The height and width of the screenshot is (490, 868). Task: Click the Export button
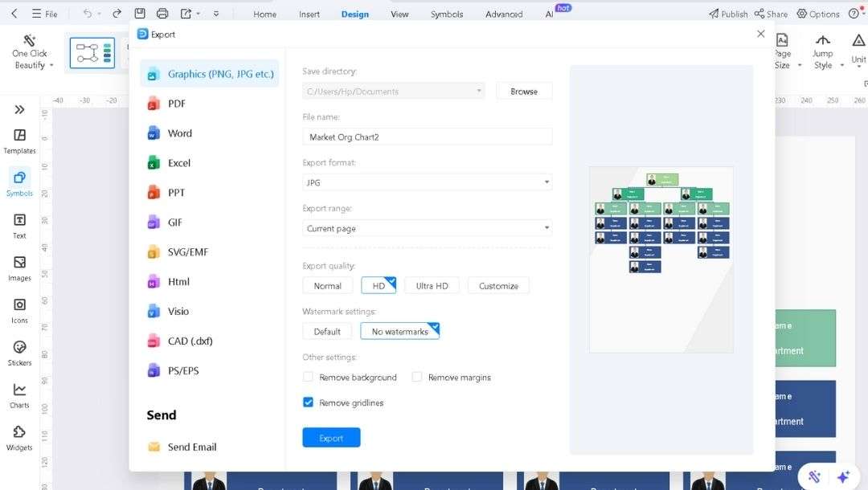331,437
